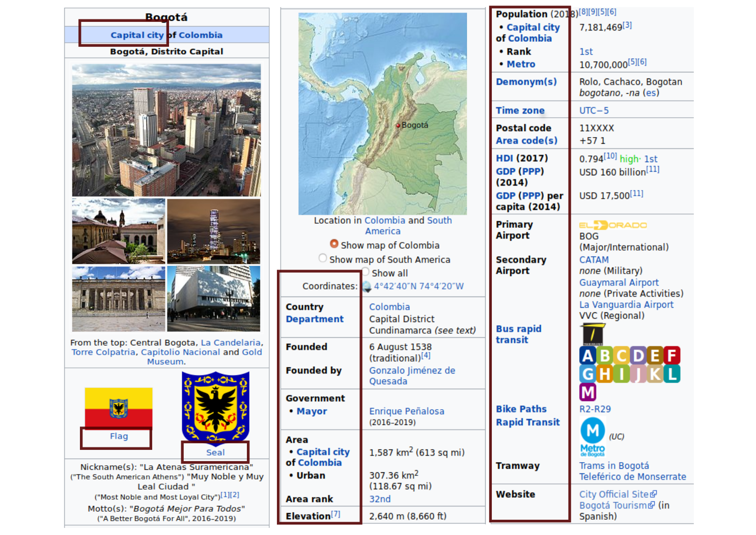Follow the Enrique Peñalosa mayor link
The width and height of the screenshot is (756, 535).
406,411
